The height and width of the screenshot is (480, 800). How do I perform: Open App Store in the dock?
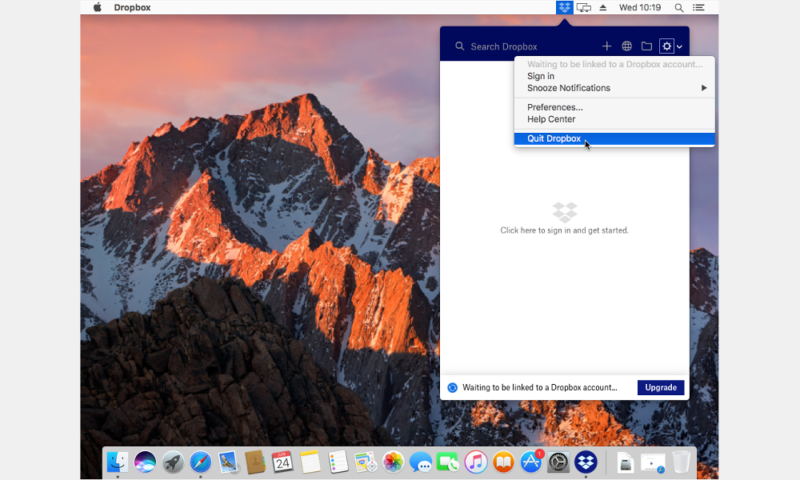pyautogui.click(x=531, y=462)
